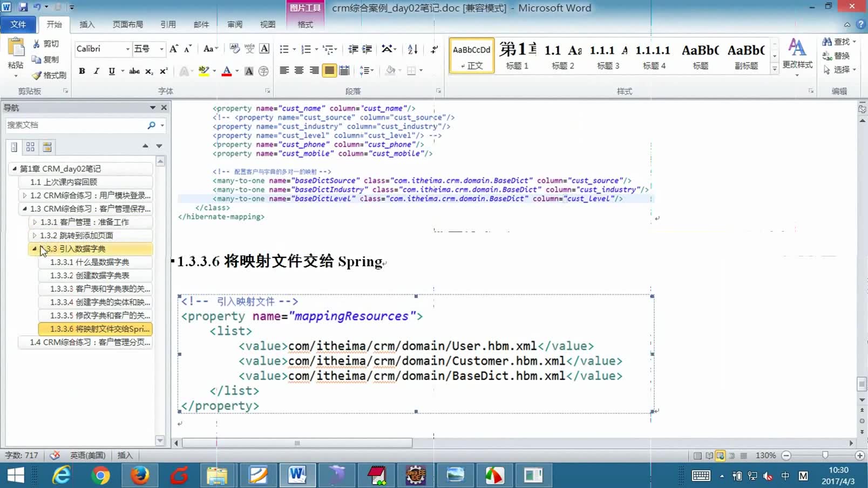Click the Cut (剪切) button
Image resolution: width=868 pixels, height=488 pixels.
coord(45,44)
